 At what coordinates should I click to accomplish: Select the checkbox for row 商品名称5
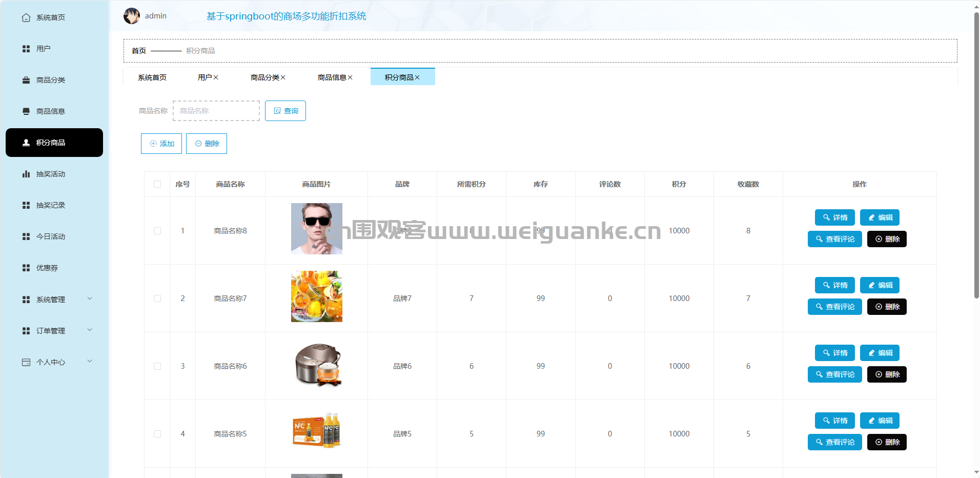click(157, 434)
